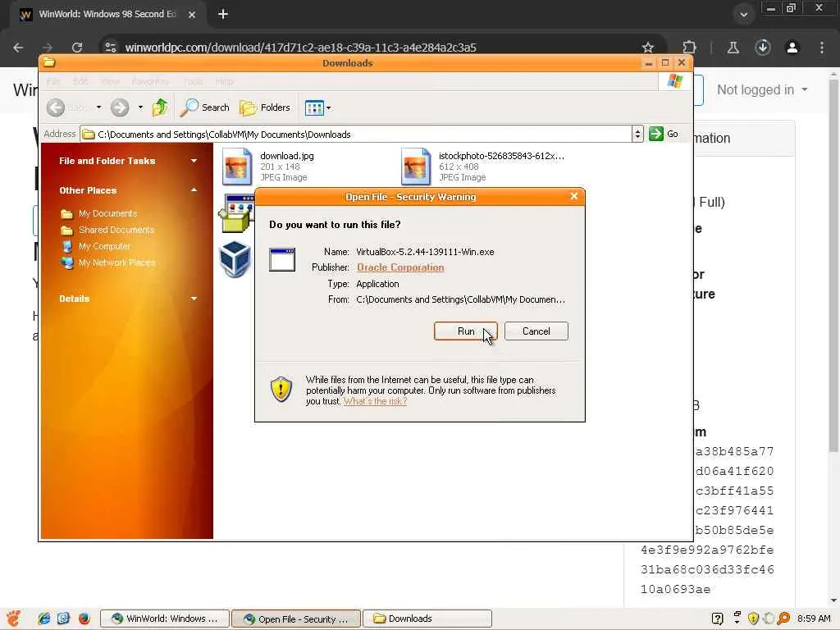The width and height of the screenshot is (840, 630).
Task: Open the Views icon menu
Action: click(x=314, y=107)
